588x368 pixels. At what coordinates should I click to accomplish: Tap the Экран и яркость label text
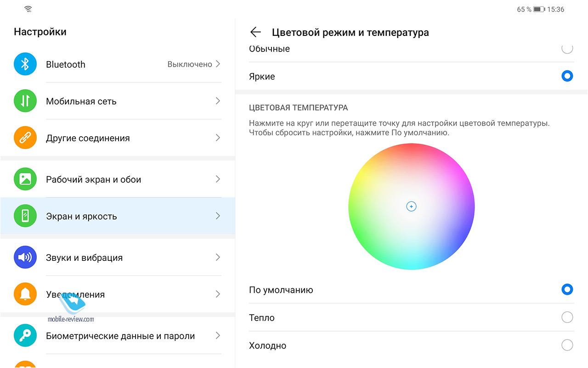pos(81,216)
